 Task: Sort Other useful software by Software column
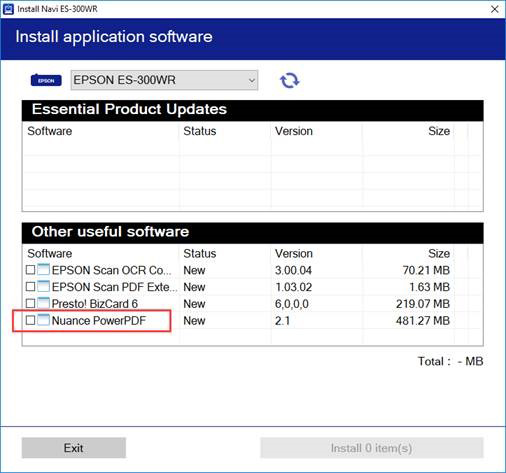click(50, 253)
